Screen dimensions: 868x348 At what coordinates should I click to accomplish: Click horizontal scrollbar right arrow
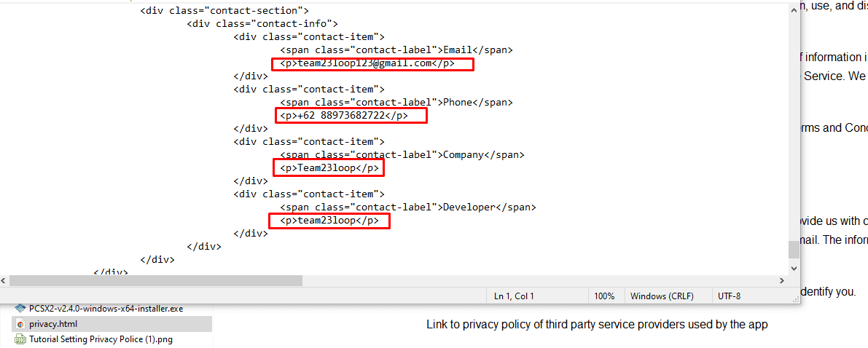(x=783, y=280)
